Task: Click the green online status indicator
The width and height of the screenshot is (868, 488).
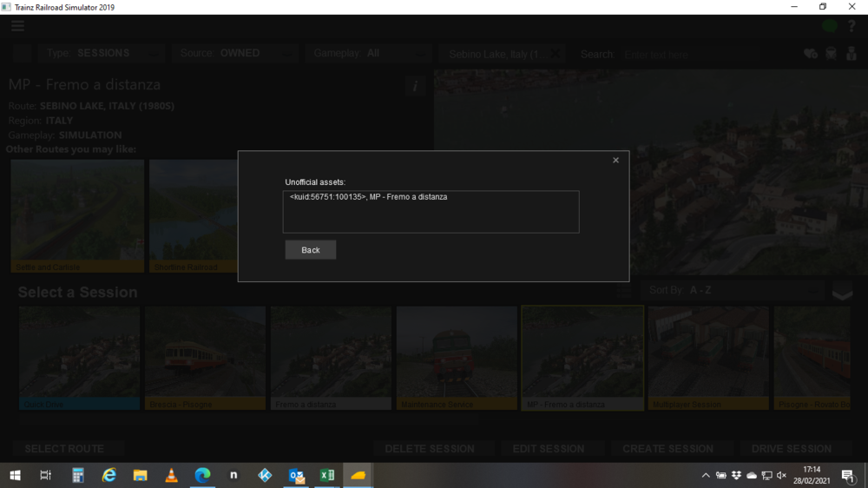Action: pyautogui.click(x=829, y=25)
